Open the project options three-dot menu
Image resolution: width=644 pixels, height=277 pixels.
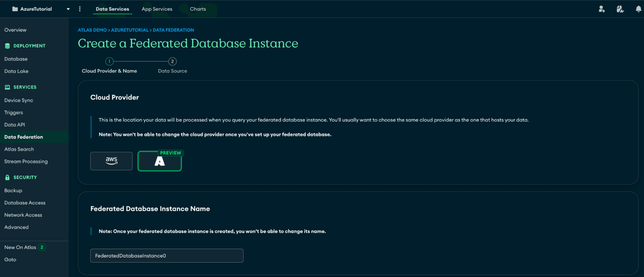point(80,9)
